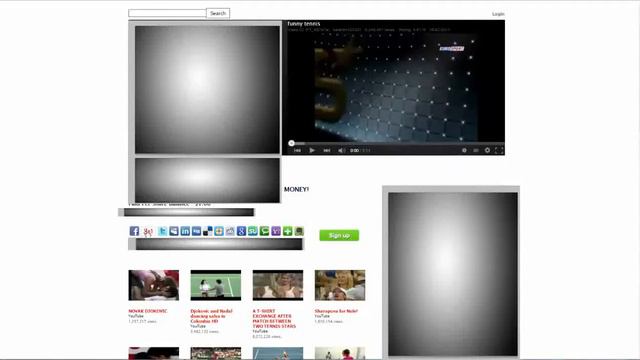640x360 pixels.
Task: Mute the video player volume
Action: click(341, 150)
